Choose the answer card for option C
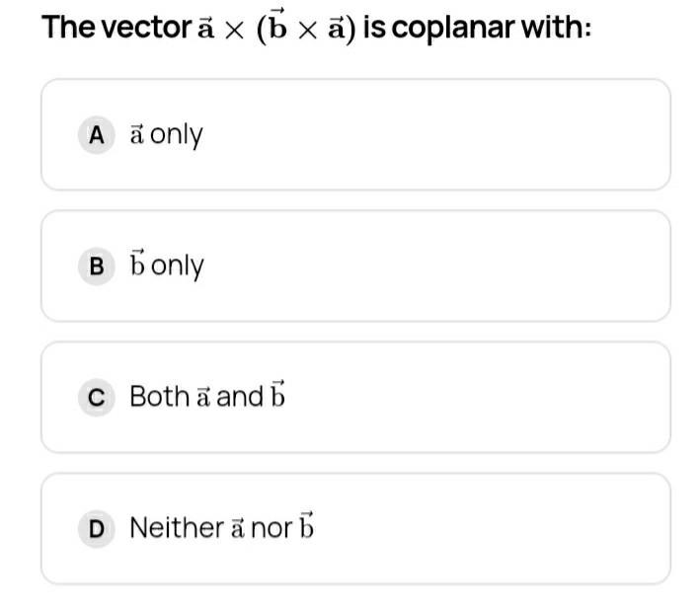 pyautogui.click(x=355, y=397)
